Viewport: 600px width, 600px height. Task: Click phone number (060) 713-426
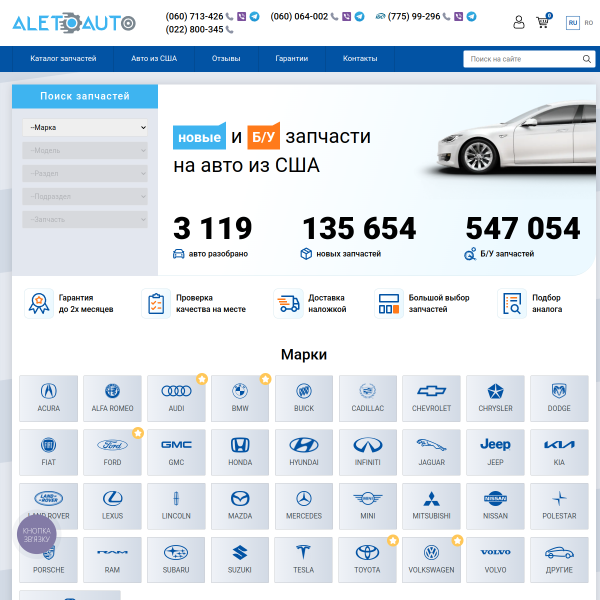point(194,16)
